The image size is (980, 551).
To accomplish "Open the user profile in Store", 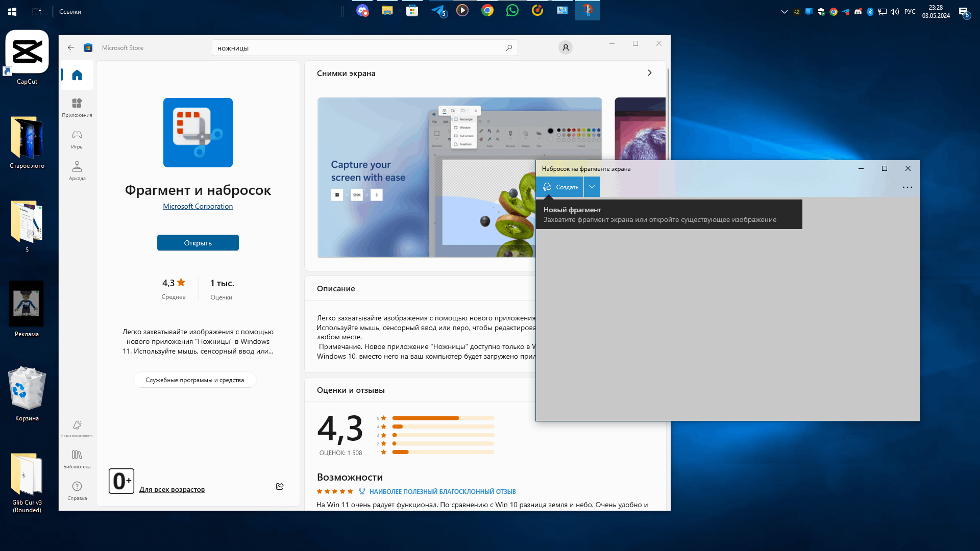I will [x=566, y=47].
